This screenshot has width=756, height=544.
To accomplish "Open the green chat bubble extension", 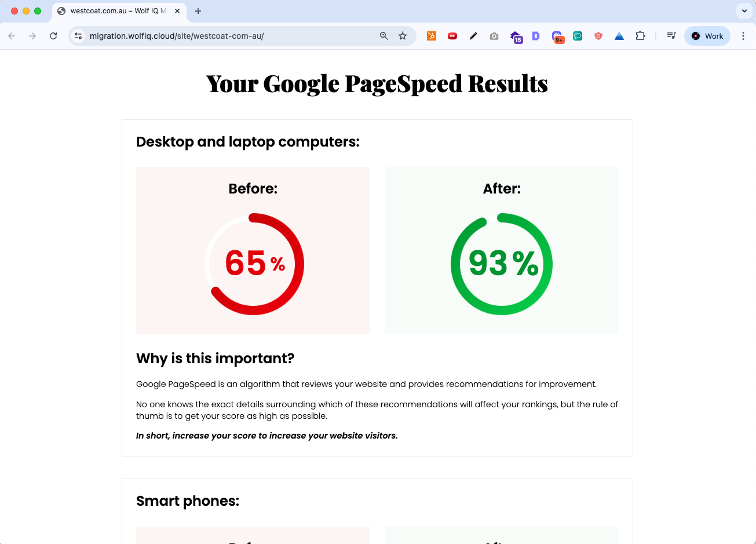I will [578, 36].
